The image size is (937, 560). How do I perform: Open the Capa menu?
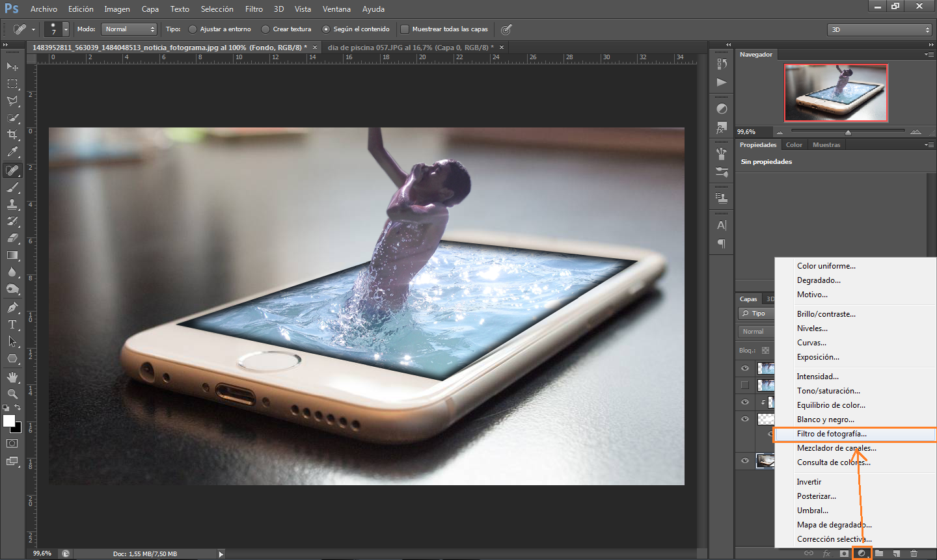tap(150, 9)
